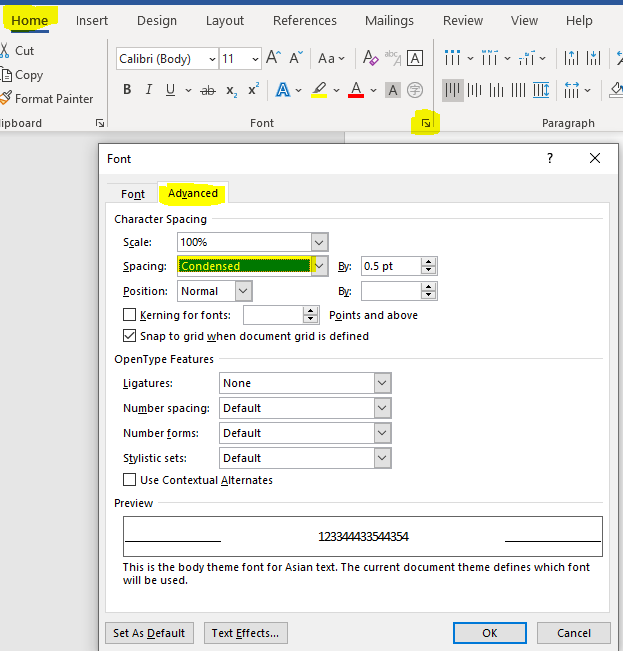Open the font name dropdown

(212, 59)
